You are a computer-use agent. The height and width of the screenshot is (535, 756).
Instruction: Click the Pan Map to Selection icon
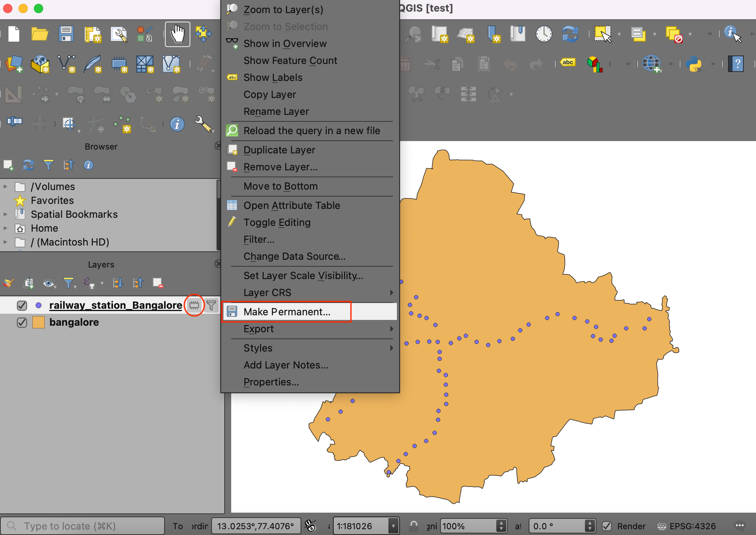click(x=203, y=34)
